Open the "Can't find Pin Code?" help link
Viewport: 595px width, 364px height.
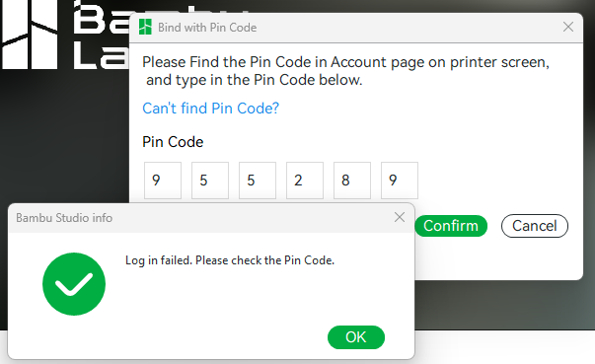(x=210, y=109)
